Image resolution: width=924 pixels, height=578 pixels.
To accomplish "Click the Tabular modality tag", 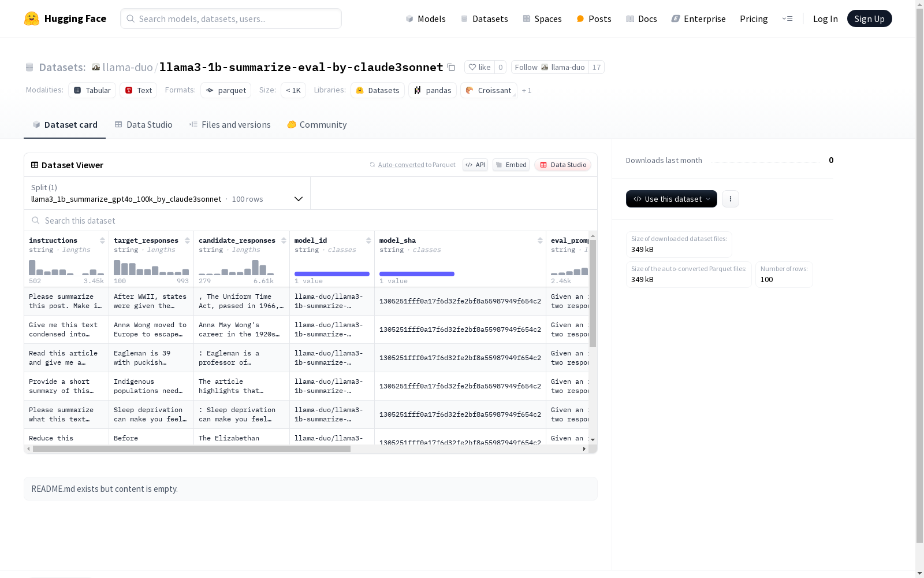I will tap(92, 90).
